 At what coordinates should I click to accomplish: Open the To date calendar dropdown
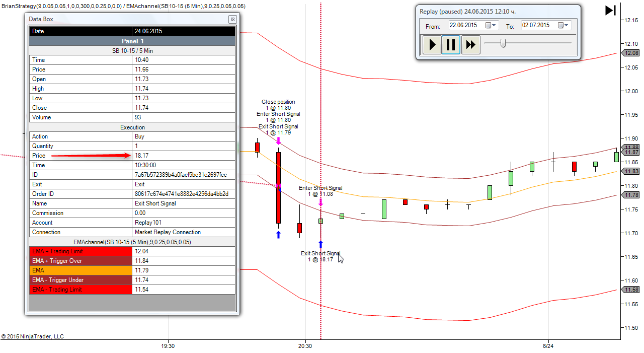(563, 25)
